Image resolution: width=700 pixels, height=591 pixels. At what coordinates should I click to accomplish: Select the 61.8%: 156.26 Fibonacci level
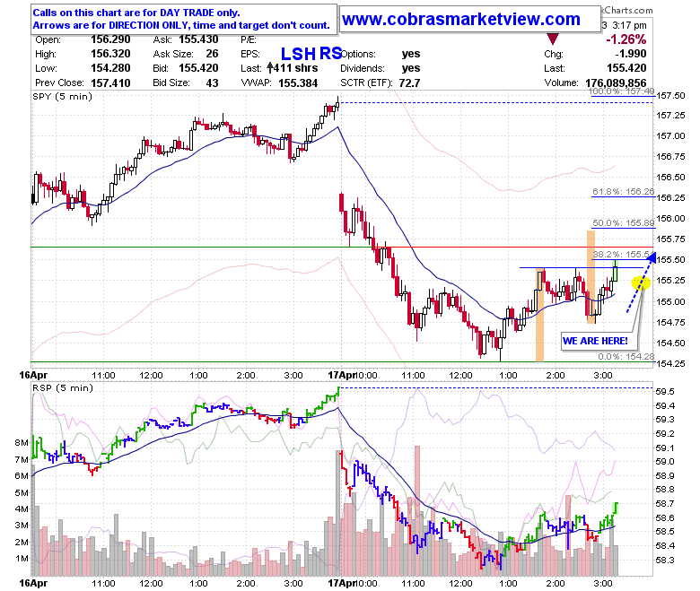[x=623, y=191]
